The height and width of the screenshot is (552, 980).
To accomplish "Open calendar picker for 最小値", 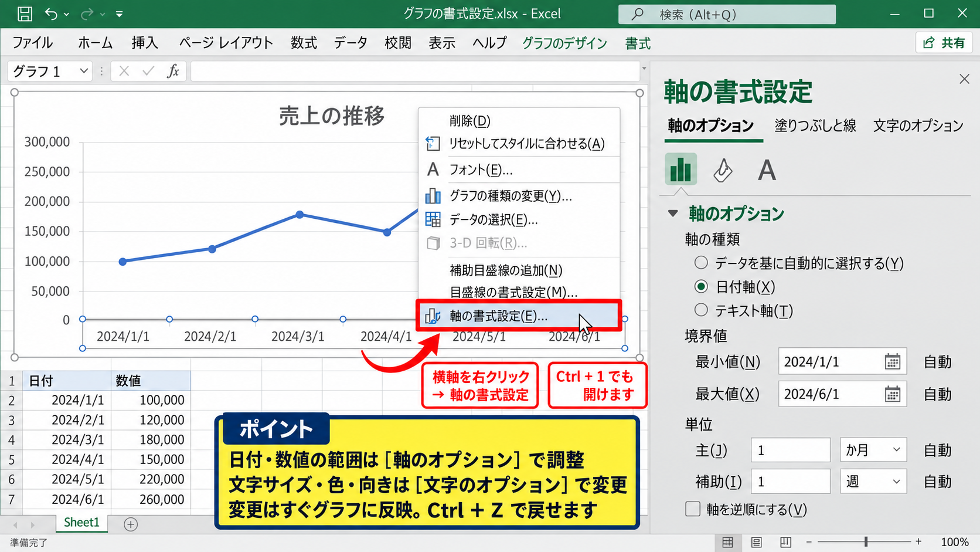I will tap(892, 362).
